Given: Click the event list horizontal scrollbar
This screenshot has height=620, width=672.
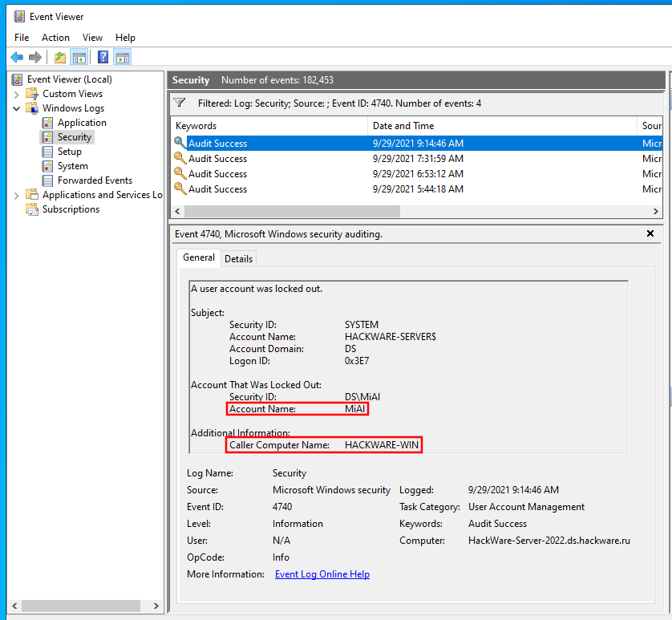Looking at the screenshot, I should click(x=292, y=212).
